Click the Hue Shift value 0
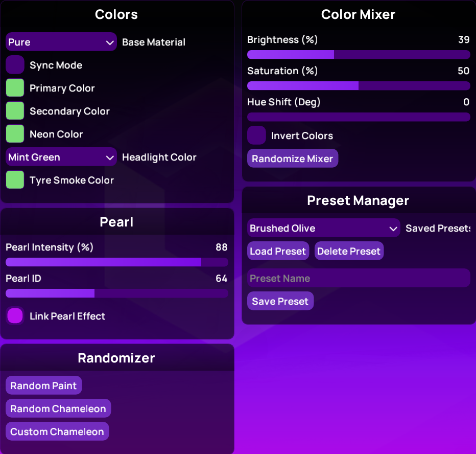 [x=466, y=102]
